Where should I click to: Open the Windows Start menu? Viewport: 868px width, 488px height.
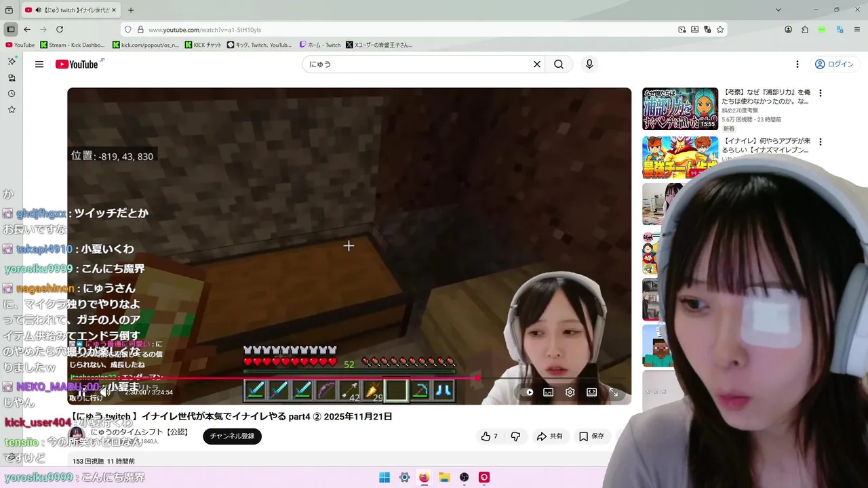coord(384,477)
